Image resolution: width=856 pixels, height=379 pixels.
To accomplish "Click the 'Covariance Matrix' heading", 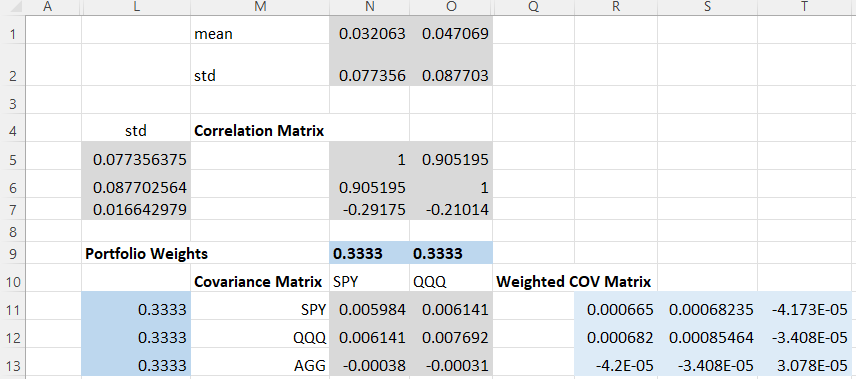I will tap(258, 282).
